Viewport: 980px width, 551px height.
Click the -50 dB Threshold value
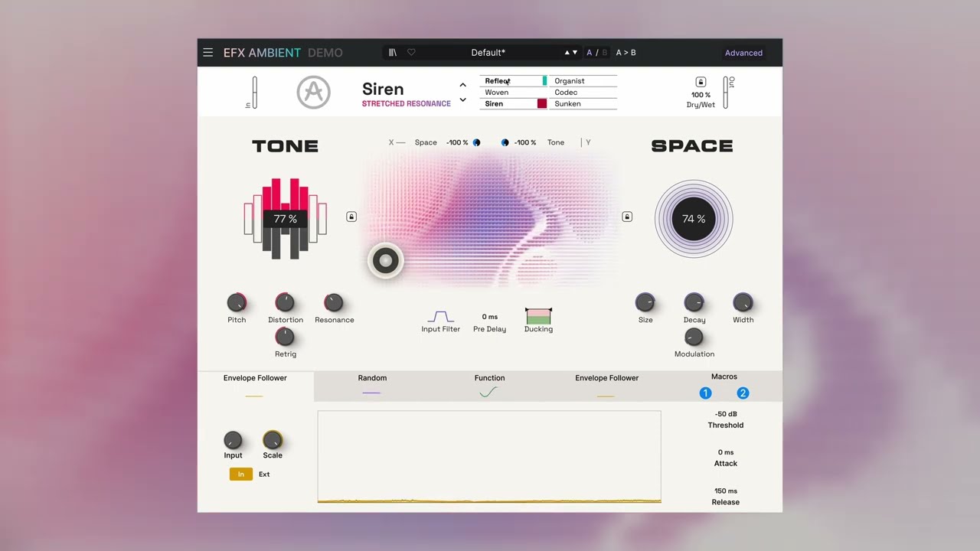(726, 414)
